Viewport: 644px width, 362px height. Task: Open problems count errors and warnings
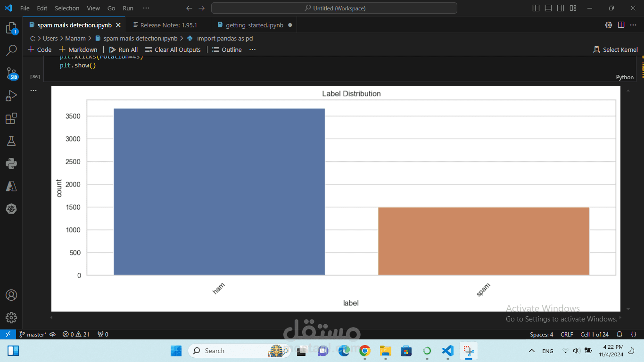[76, 334]
